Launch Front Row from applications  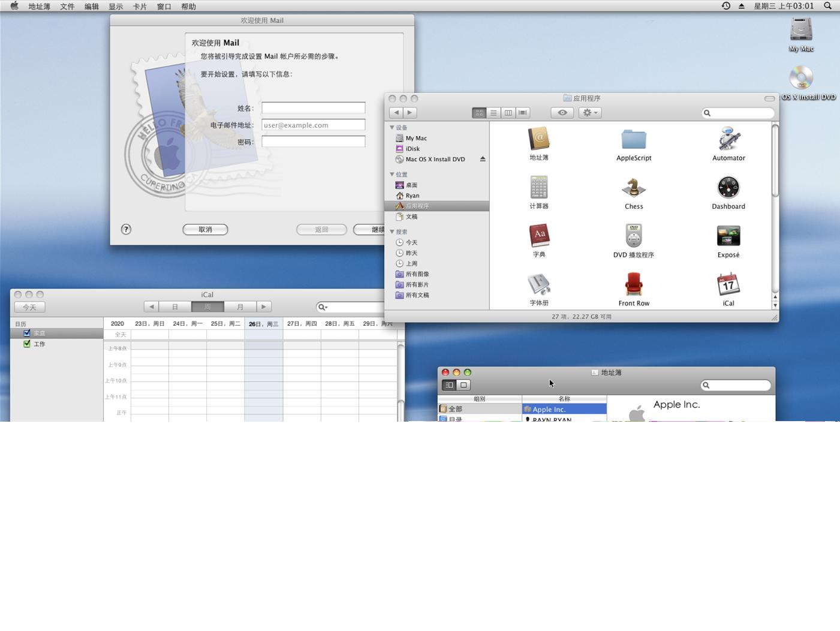(633, 285)
